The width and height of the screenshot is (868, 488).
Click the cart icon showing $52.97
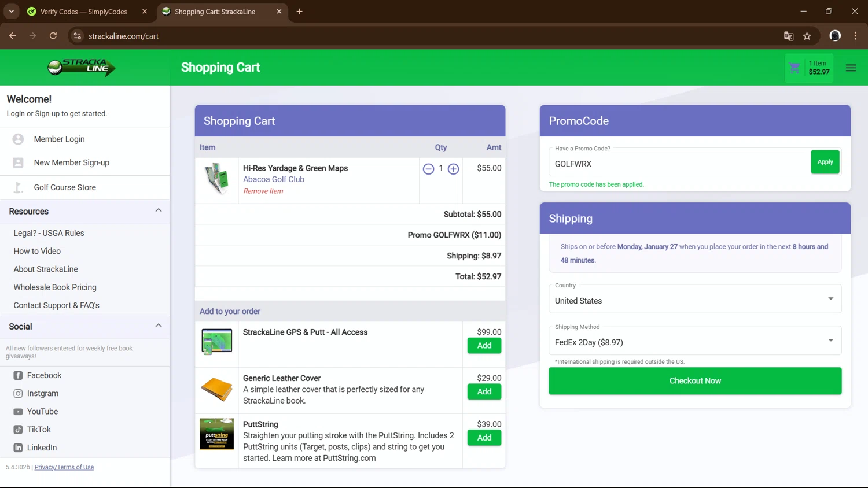pos(809,68)
